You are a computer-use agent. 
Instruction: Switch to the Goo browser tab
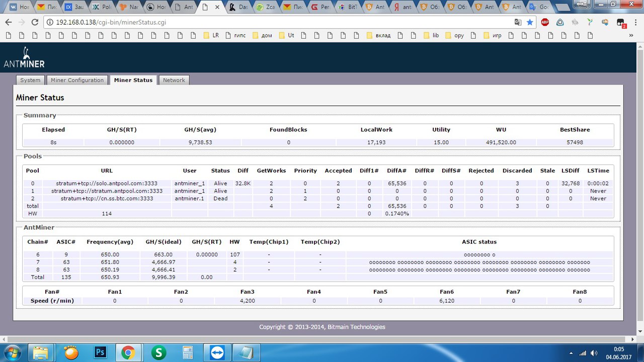tap(537, 7)
